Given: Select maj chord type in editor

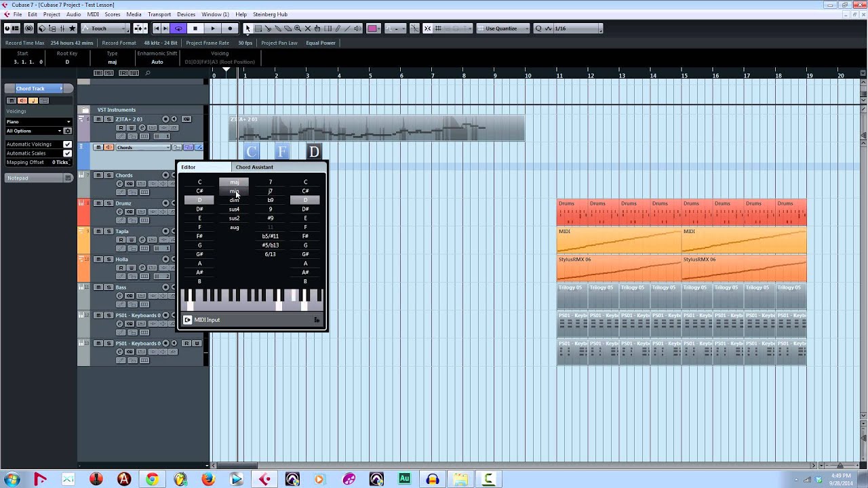Looking at the screenshot, I should 234,182.
